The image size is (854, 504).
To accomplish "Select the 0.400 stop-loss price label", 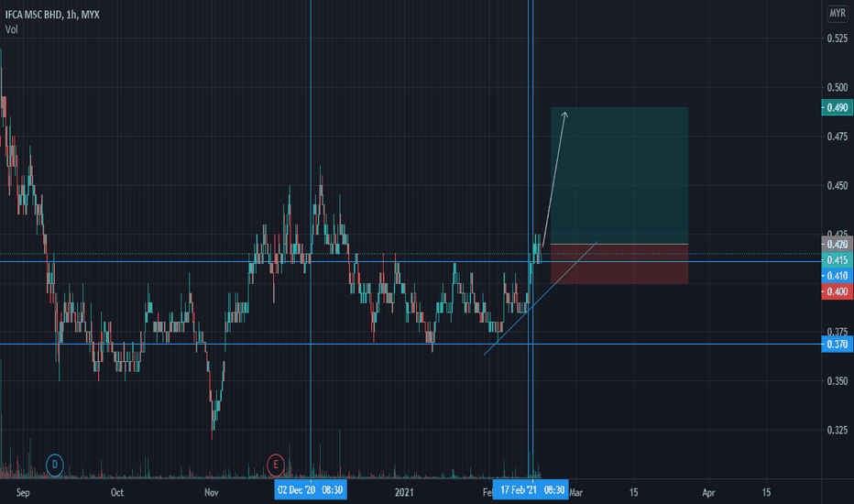I will 838,291.
